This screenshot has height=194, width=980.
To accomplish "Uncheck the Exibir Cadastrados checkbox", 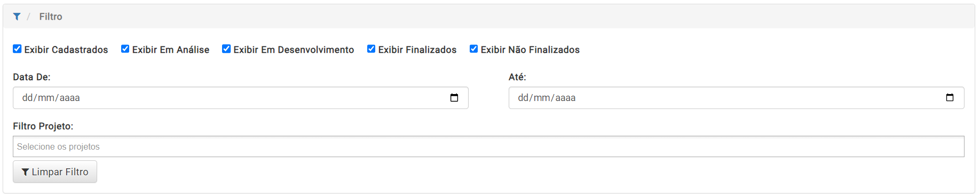I will tap(17, 49).
